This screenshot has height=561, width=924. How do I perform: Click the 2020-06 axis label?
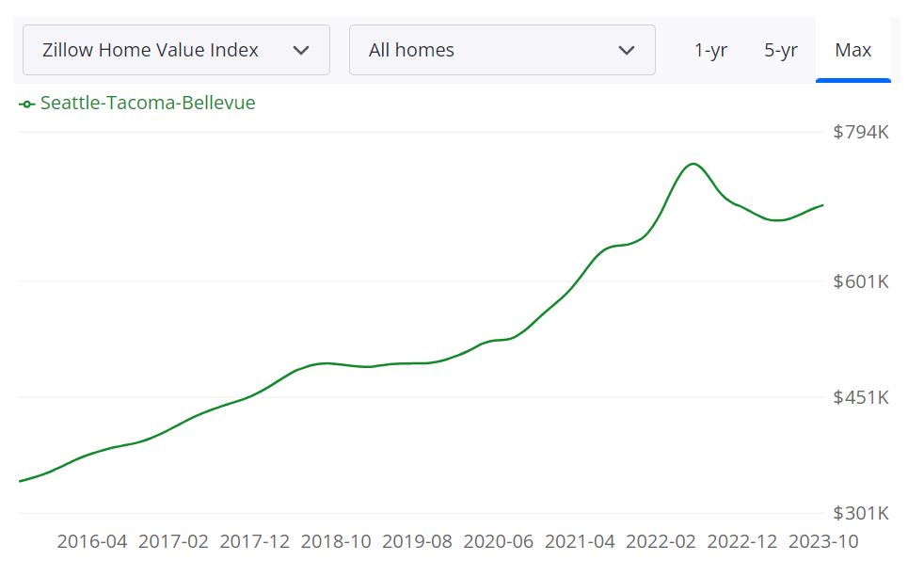point(497,541)
